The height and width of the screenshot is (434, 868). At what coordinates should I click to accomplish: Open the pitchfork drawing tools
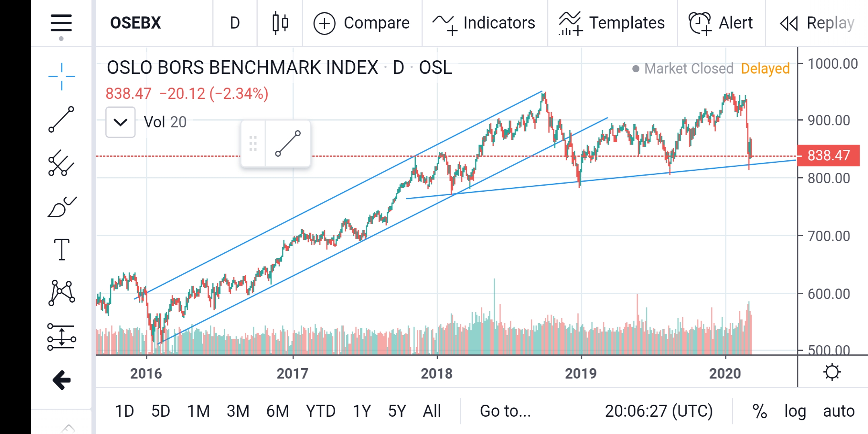point(62,163)
